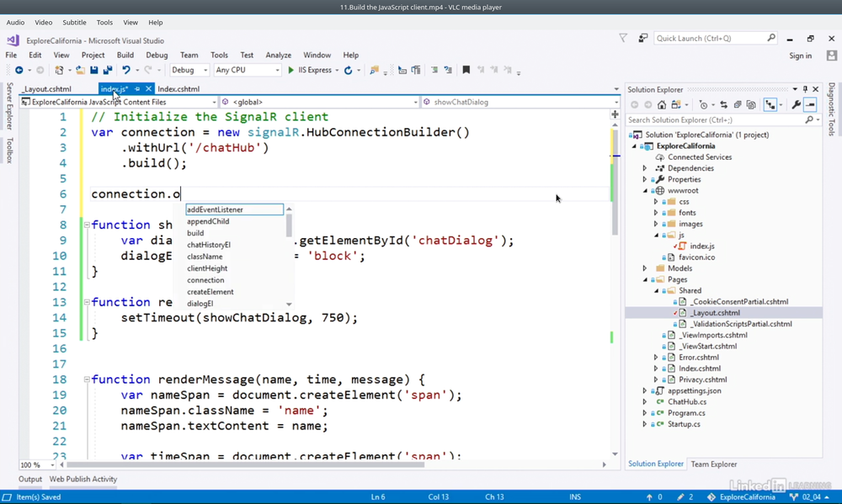Image resolution: width=842 pixels, height=504 pixels.
Task: Toggle the Git view button in Solution Explorer
Action: tap(770, 104)
